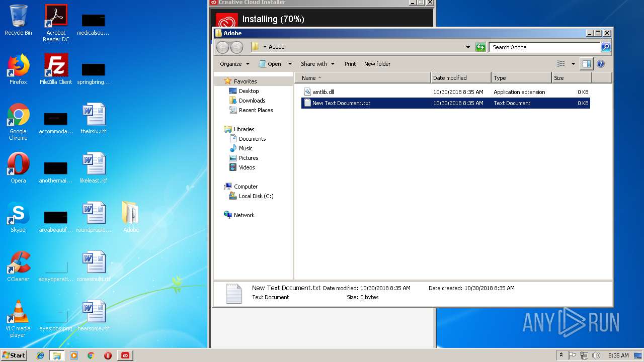This screenshot has height=362, width=644.
Task: Select hearsome.rtf file on desktop
Action: pyautogui.click(x=94, y=316)
